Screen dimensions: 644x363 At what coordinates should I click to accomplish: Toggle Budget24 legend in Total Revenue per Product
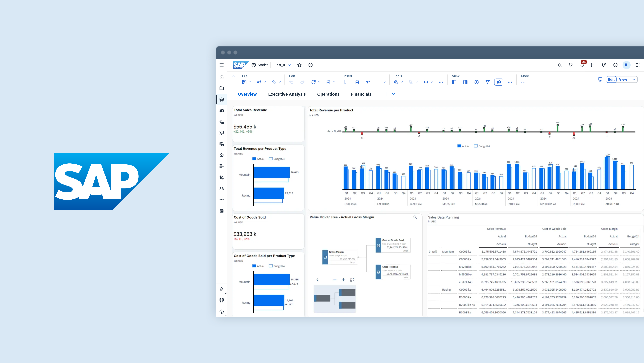[482, 146]
